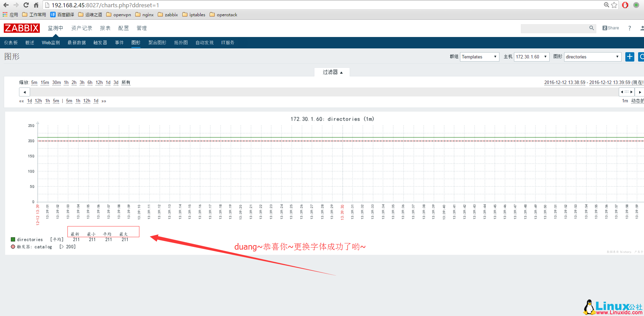Toggle the dynamic/fixed time period link
644x316 pixels.
click(x=637, y=101)
